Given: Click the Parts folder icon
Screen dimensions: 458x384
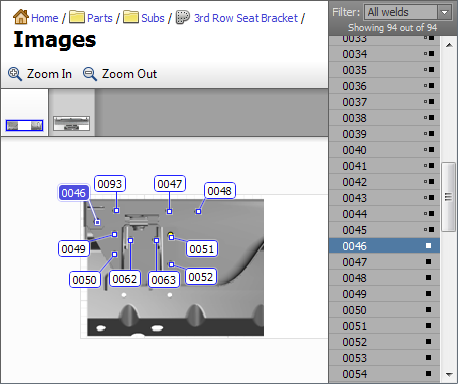Looking at the screenshot, I should click(x=77, y=17).
